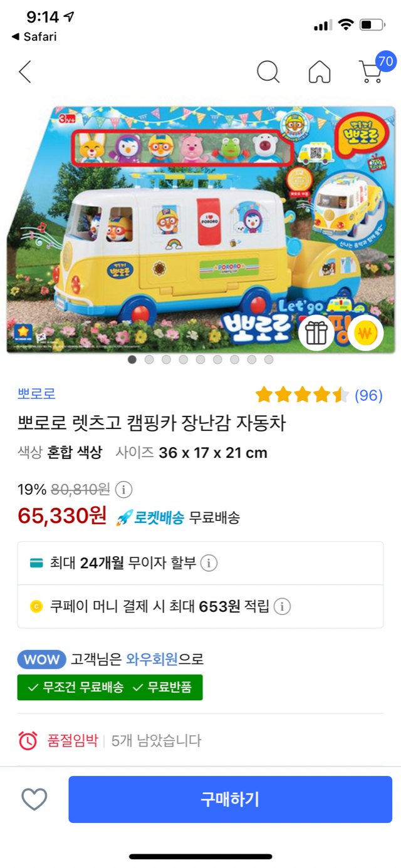Tap the yellow won coin icon

pyautogui.click(x=365, y=333)
